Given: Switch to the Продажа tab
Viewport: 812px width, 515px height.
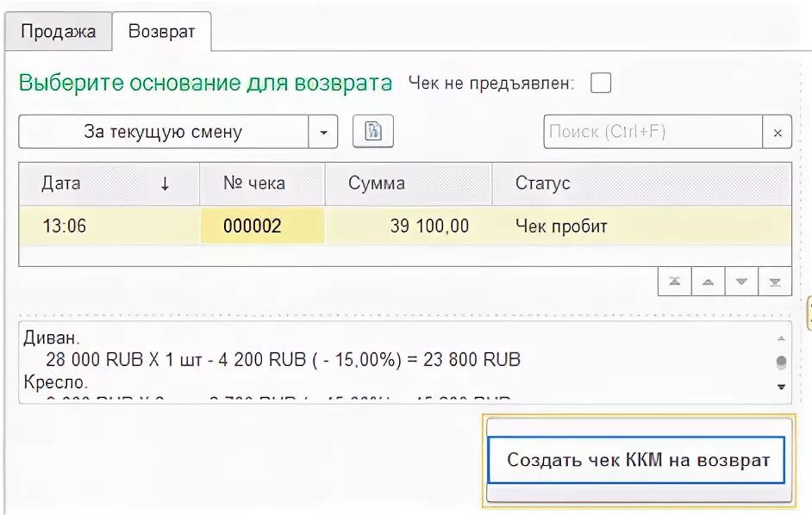Looking at the screenshot, I should 59,32.
